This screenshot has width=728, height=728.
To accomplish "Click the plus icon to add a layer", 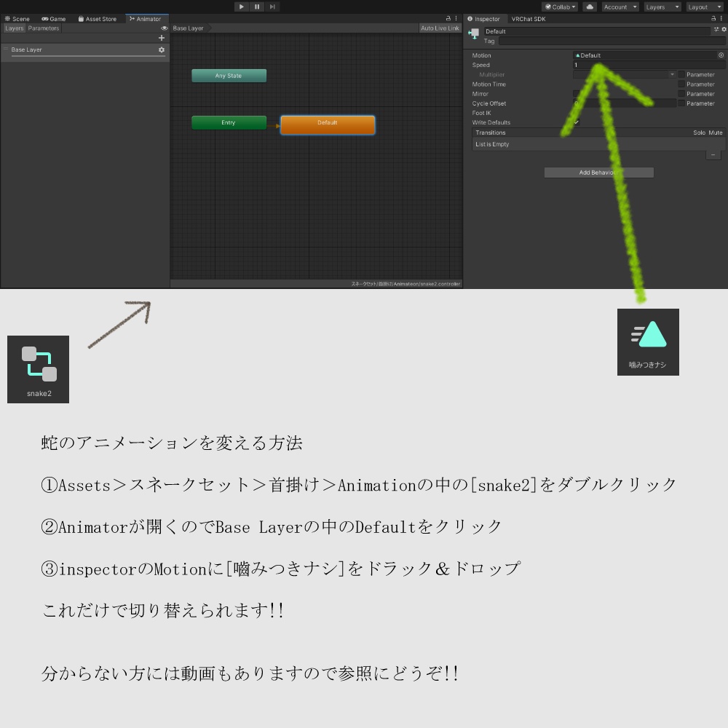I will click(x=161, y=37).
